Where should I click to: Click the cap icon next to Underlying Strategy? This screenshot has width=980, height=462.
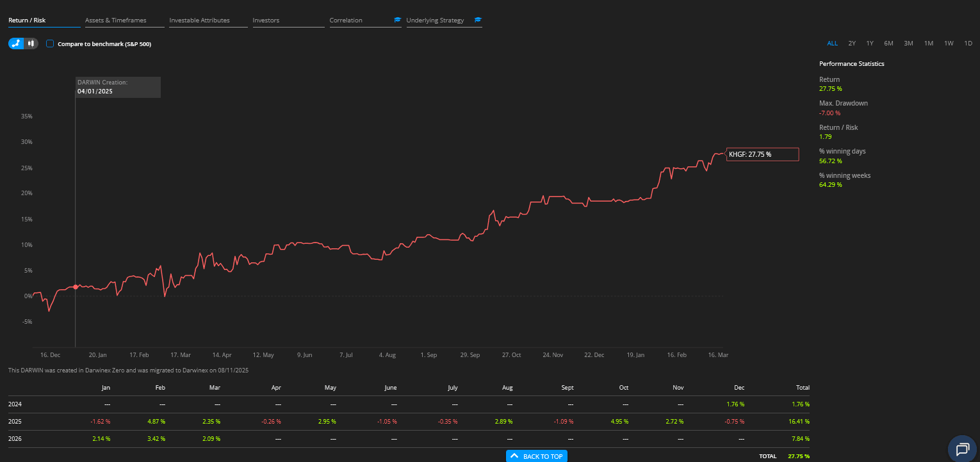tap(477, 19)
